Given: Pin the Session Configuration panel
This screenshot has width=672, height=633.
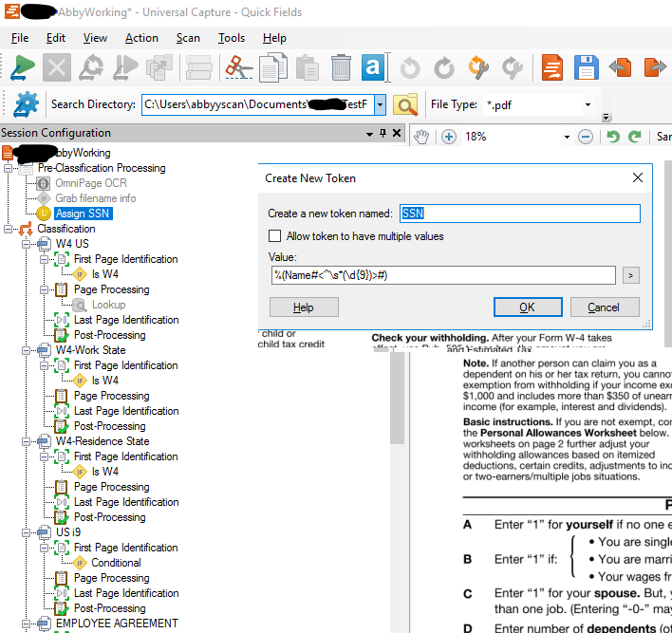Looking at the screenshot, I should point(383,133).
